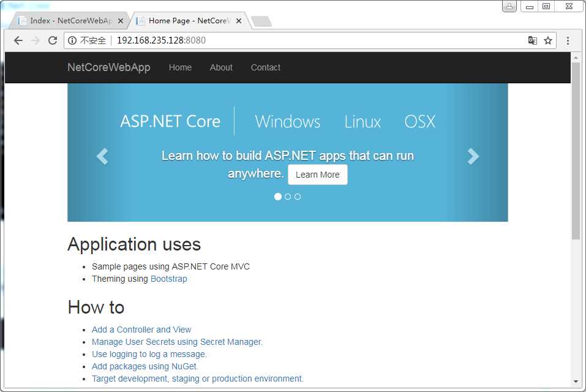Click the Sample pages using ASP.NET Core MVC text
Screen dimensions: 586x392
pyautogui.click(x=171, y=266)
